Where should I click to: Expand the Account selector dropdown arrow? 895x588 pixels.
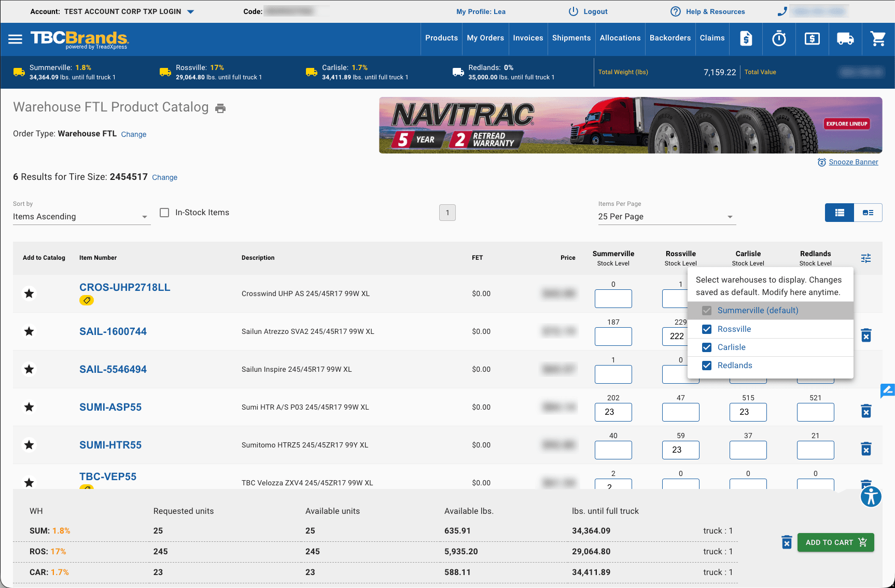[x=190, y=11]
